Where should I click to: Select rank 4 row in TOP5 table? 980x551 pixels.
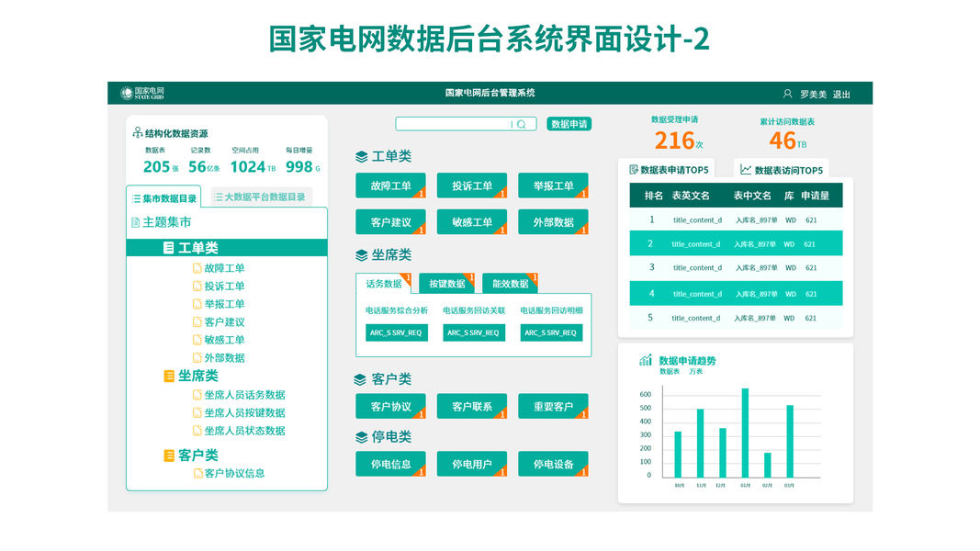[x=736, y=293]
